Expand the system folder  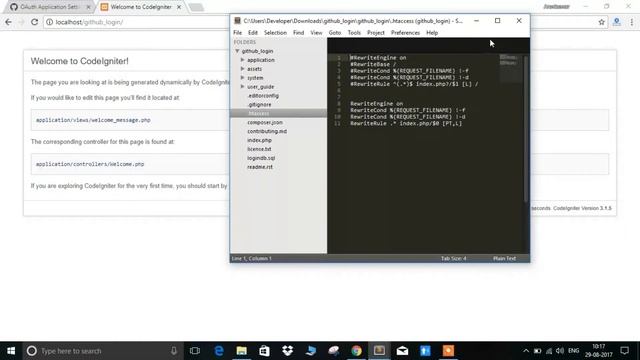[x=242, y=78]
